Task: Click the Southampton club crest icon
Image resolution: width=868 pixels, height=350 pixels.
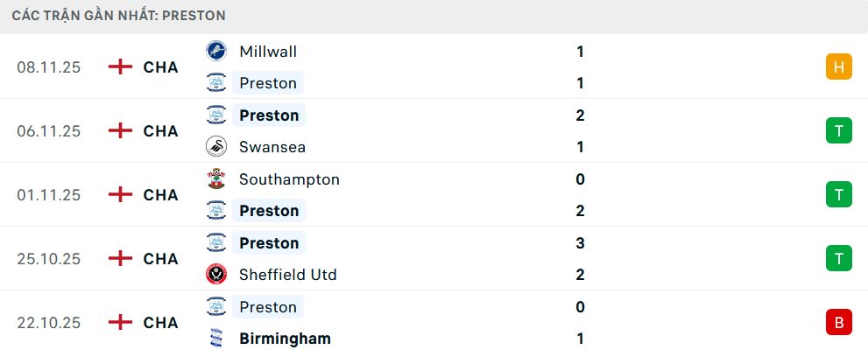Action: pyautogui.click(x=215, y=179)
